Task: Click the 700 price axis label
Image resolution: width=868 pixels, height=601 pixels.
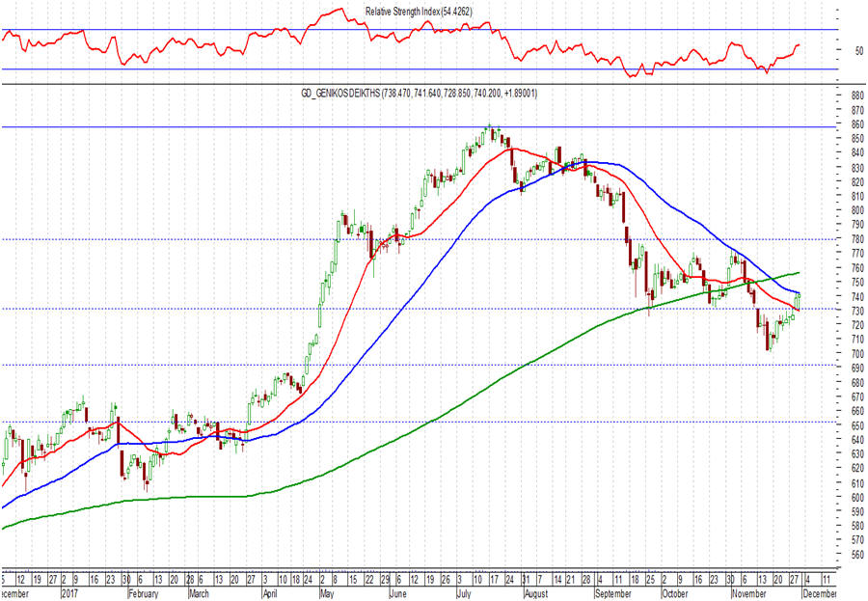Action: pyautogui.click(x=857, y=353)
